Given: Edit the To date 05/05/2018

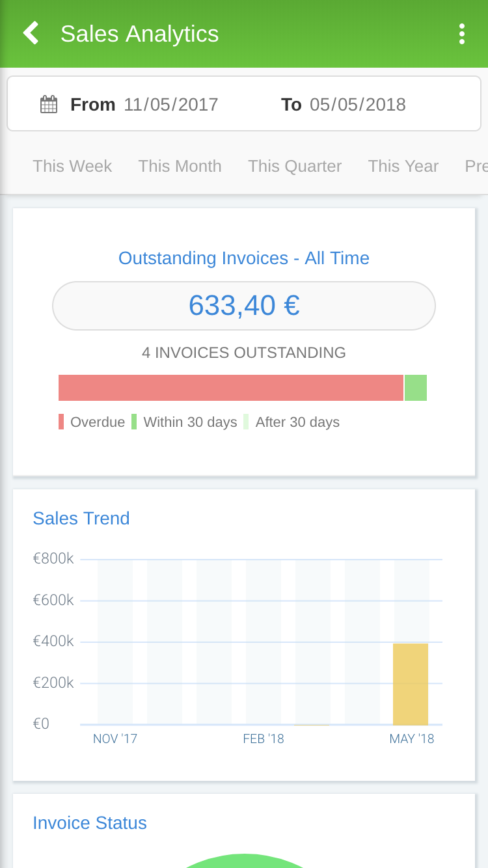Looking at the screenshot, I should [357, 105].
